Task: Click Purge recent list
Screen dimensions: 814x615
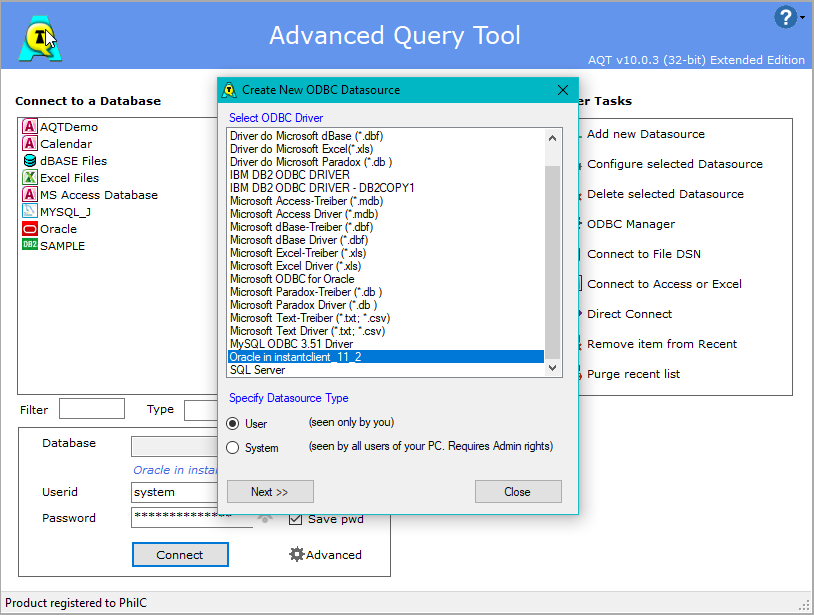Action: (x=633, y=374)
